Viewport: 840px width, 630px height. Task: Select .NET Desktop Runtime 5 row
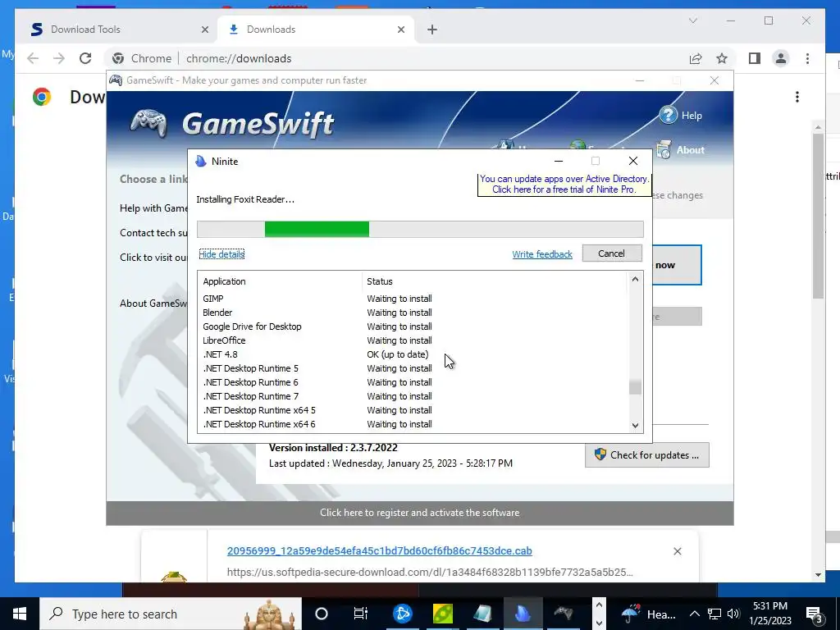(413, 368)
